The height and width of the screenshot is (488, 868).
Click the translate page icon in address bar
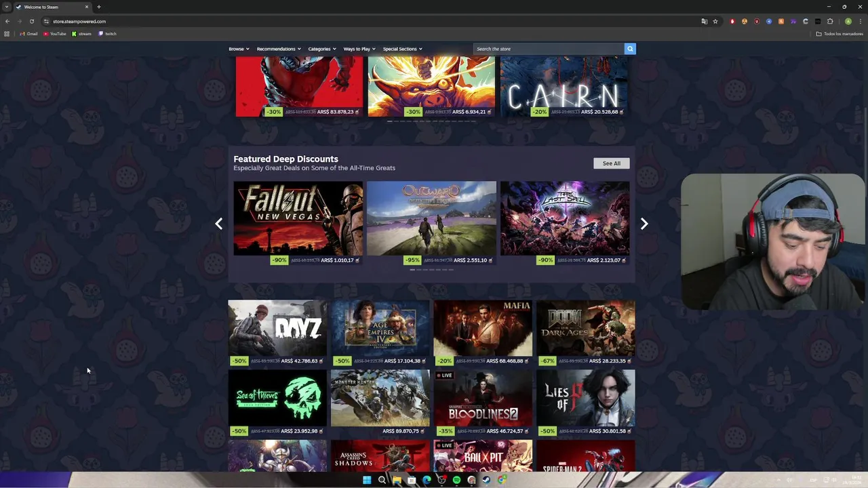click(x=704, y=21)
